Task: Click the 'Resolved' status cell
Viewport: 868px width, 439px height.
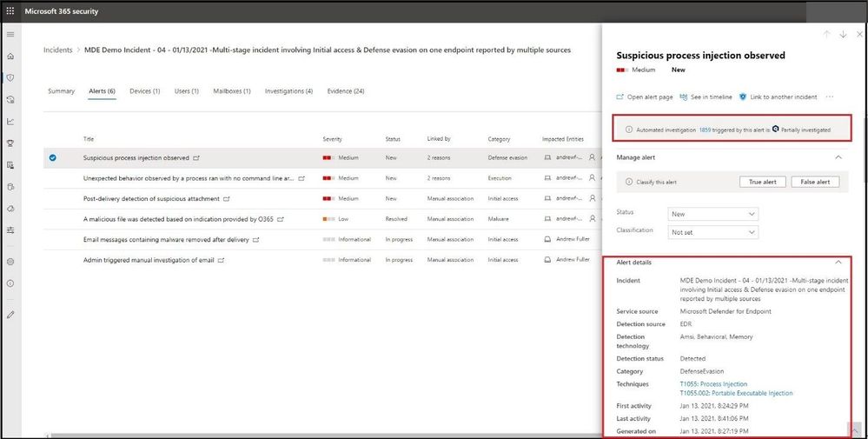Action: [x=396, y=219]
